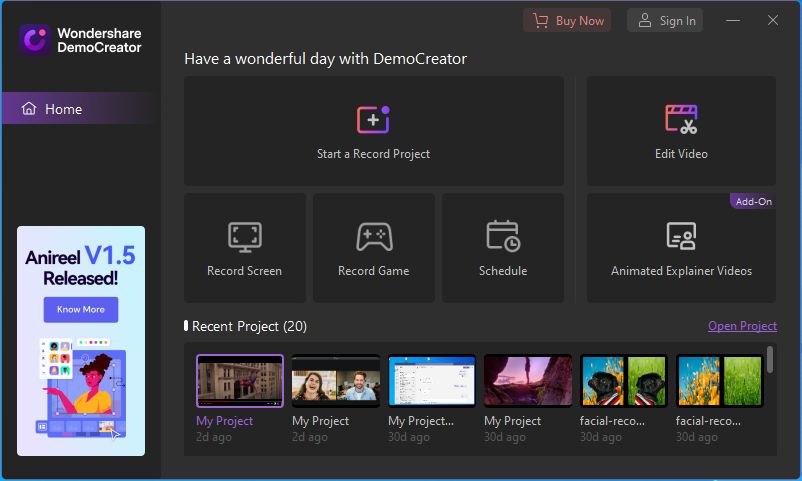Click the shopping cart icon

coord(540,20)
